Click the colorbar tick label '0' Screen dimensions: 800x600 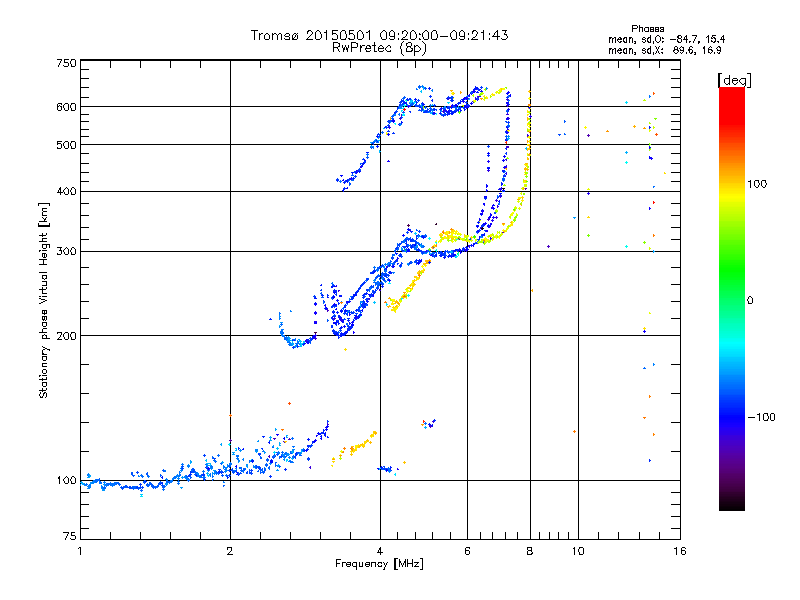[x=750, y=300]
